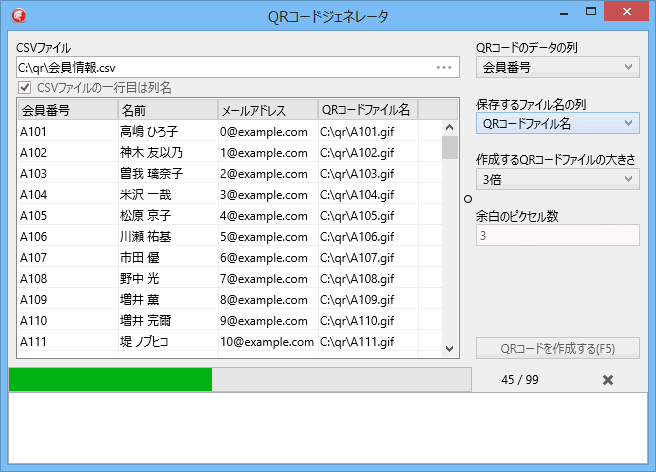This screenshot has height=472, width=656.
Task: Click the メールアドレス column header
Action: coord(266,109)
